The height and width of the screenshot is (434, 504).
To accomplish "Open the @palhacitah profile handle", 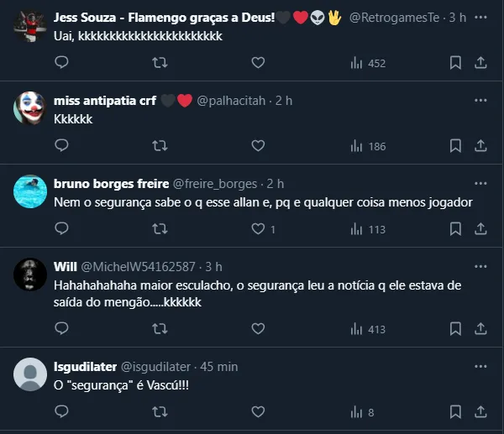I will coord(234,101).
